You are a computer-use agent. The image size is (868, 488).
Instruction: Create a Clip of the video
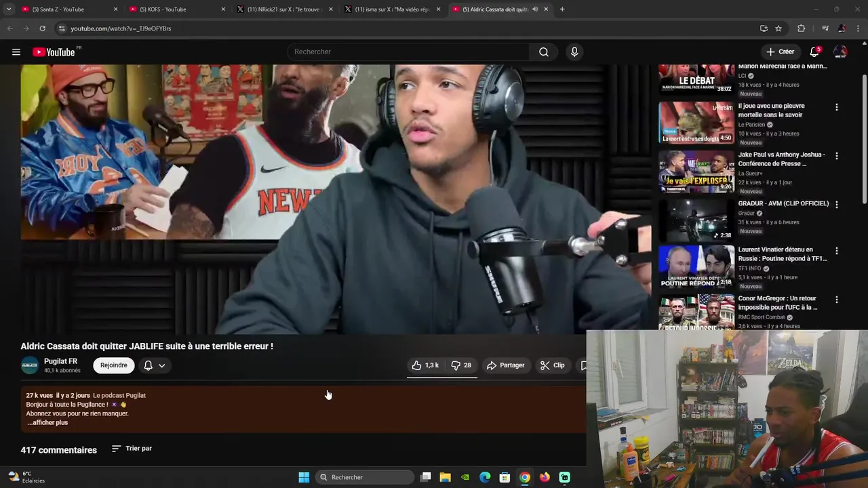click(552, 365)
